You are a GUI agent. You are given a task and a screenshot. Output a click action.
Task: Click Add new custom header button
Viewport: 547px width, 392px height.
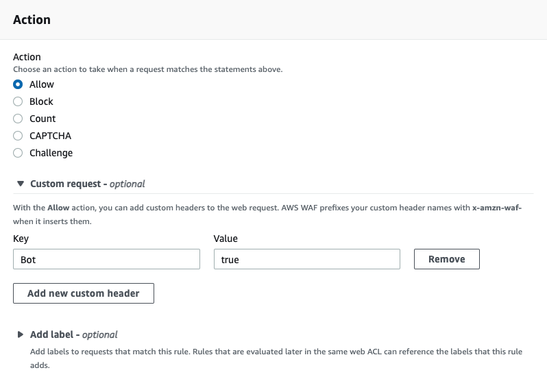click(84, 293)
